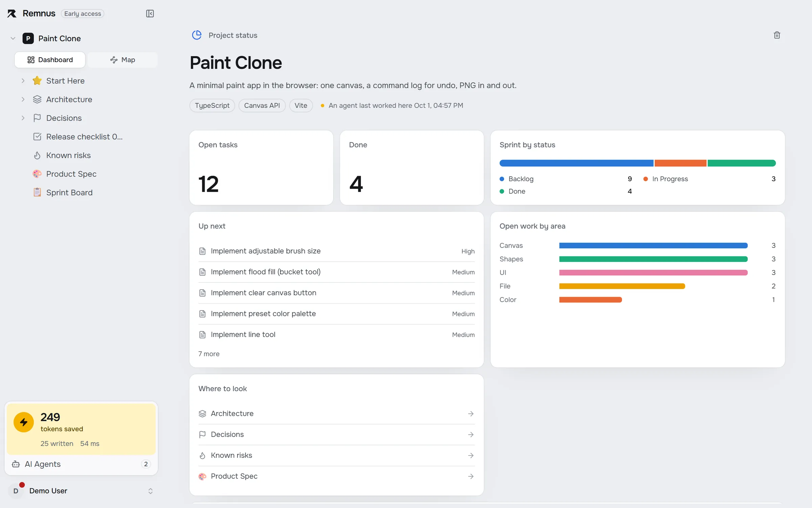Image resolution: width=812 pixels, height=508 pixels.
Task: Click the Shapes area green bar
Action: click(653, 259)
